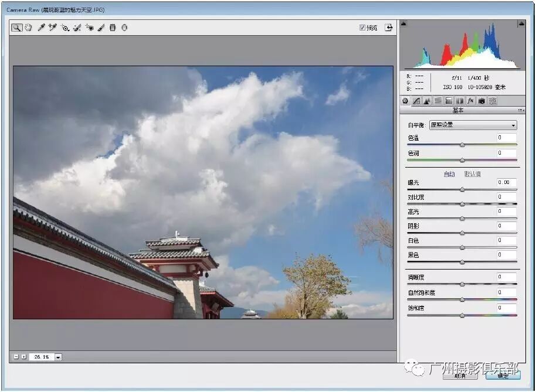Pick the White Balance eyedropper tool
Image resolution: width=536 pixels, height=392 pixels.
[41, 28]
